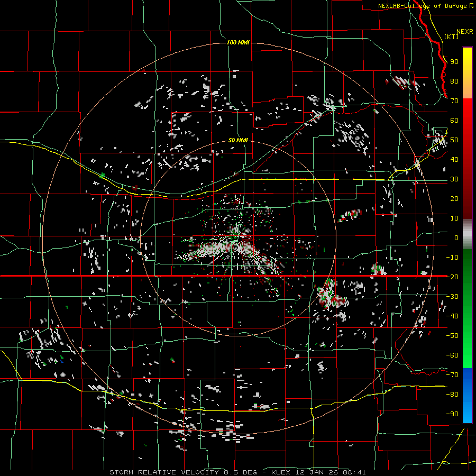Click the "100 NMI" range ring label
The image size is (476, 476).
click(x=239, y=42)
